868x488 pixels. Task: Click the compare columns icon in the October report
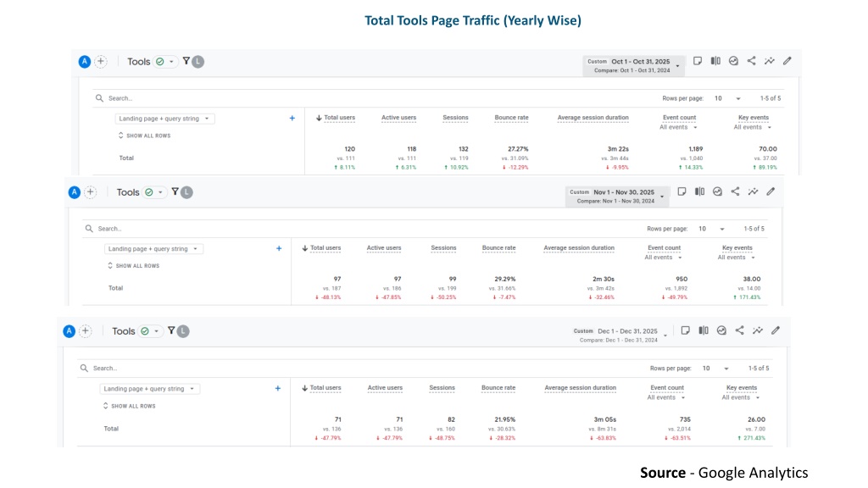[x=715, y=61]
